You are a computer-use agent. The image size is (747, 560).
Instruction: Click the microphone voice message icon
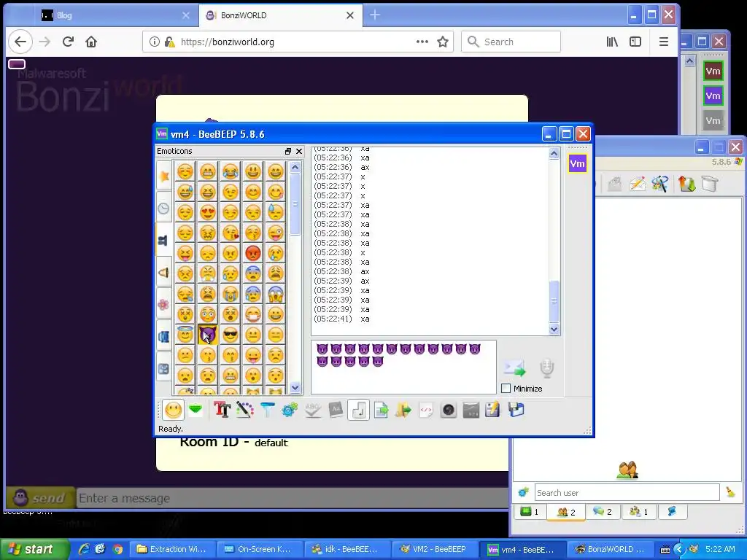click(546, 368)
